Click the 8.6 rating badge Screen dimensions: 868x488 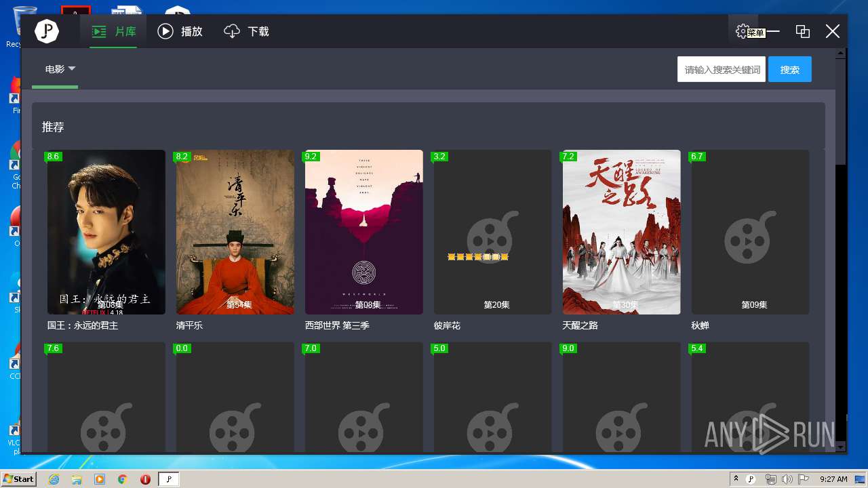(53, 157)
